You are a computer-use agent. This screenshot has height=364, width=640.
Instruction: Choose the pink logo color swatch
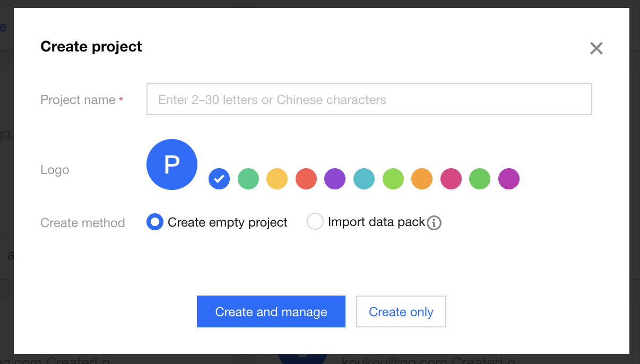pyautogui.click(x=451, y=179)
